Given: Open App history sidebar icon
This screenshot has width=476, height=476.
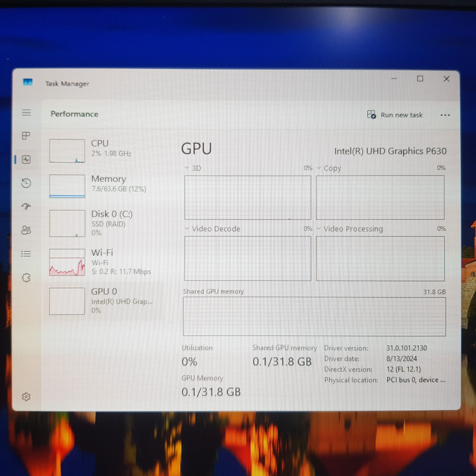Looking at the screenshot, I should [26, 183].
